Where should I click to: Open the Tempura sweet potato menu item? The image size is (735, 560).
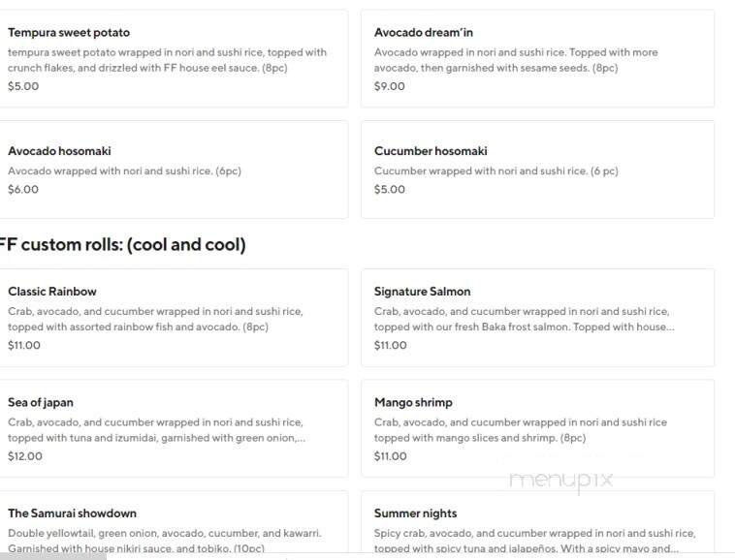173,58
